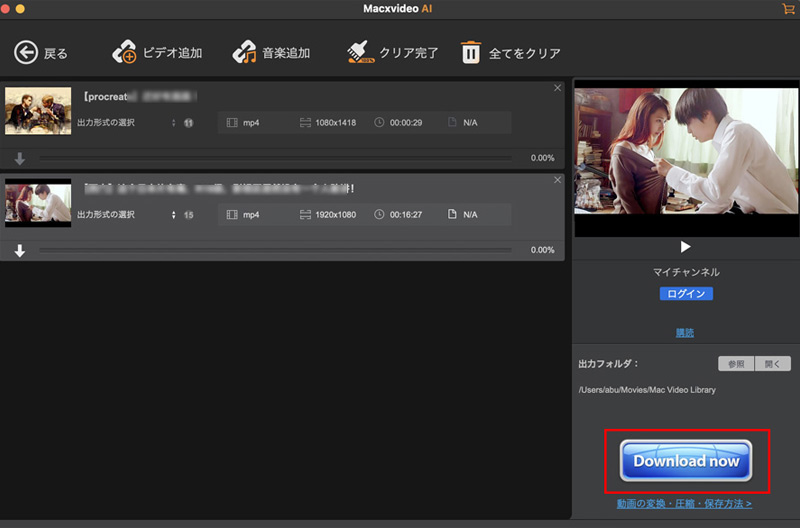Minimize the window with yellow button
This screenshot has width=800, height=528.
coord(20,9)
